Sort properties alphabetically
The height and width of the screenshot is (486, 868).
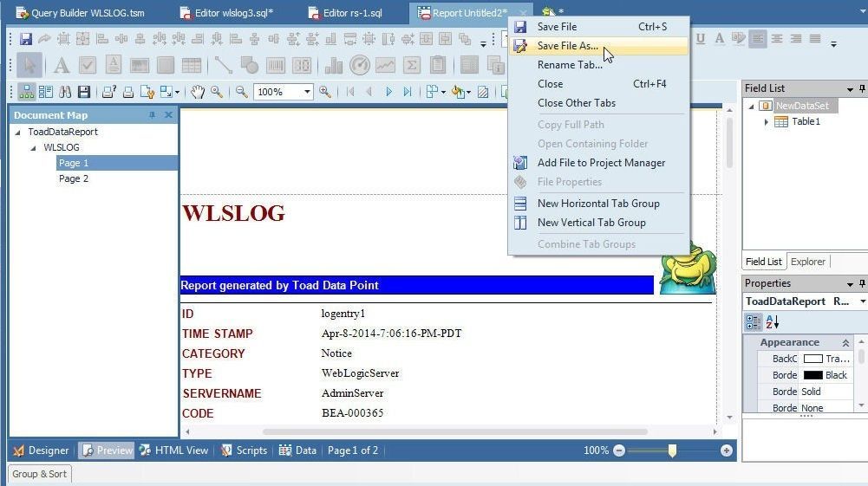point(773,321)
